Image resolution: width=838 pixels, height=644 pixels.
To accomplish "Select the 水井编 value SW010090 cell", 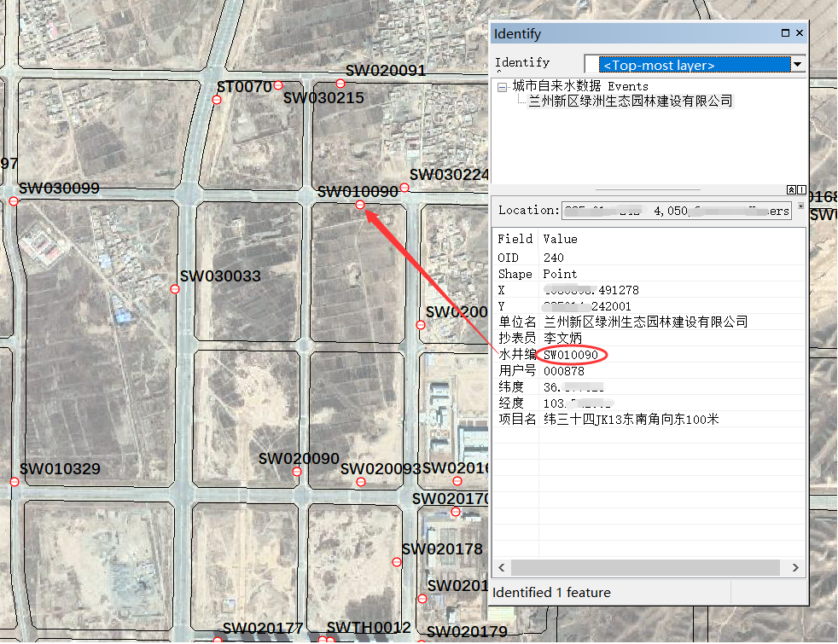I will tap(571, 355).
